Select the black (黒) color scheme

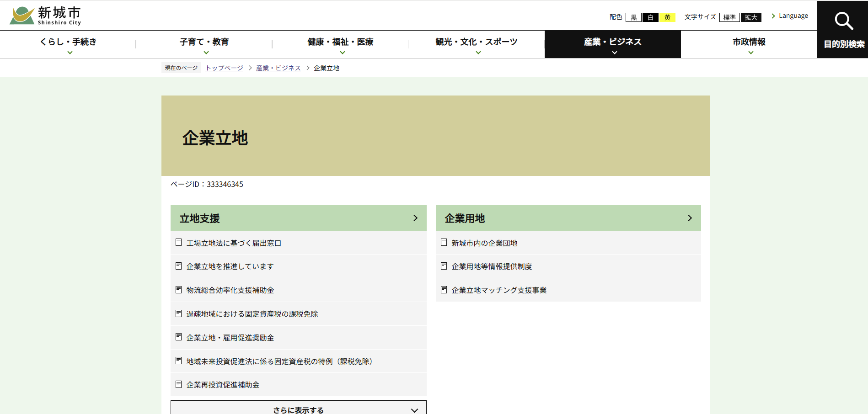633,17
